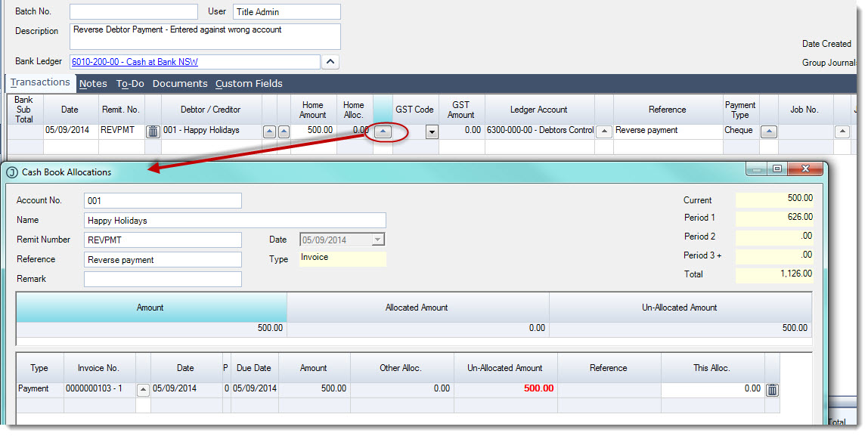Open Custom Fields tab
This screenshot has height=436, width=868.
(249, 84)
